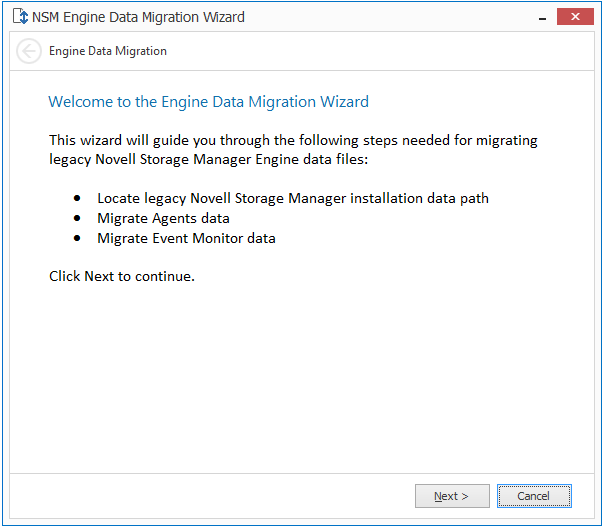The image size is (604, 528).
Task: Click the empty footer area left of Next
Action: click(210, 496)
